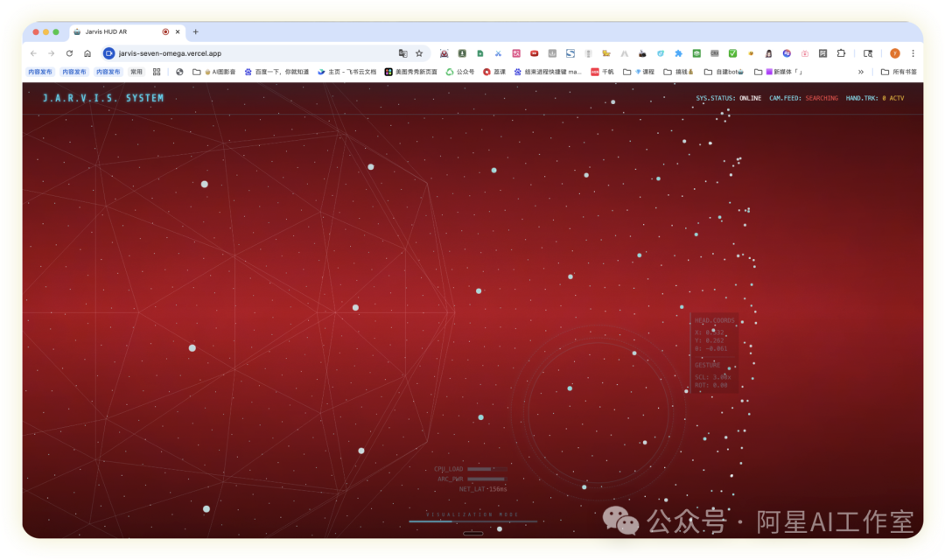Open the Chrome extensions puzzle icon
945x560 pixels.
coord(841,53)
